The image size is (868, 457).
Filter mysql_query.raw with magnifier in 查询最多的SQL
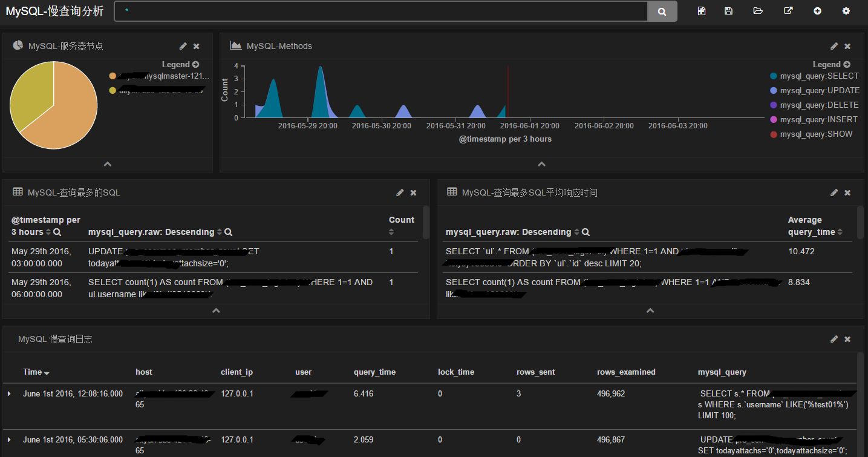pyautogui.click(x=229, y=232)
